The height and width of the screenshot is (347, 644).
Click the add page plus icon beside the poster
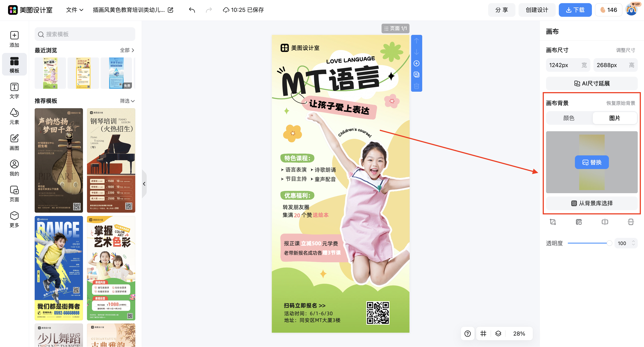(x=416, y=63)
